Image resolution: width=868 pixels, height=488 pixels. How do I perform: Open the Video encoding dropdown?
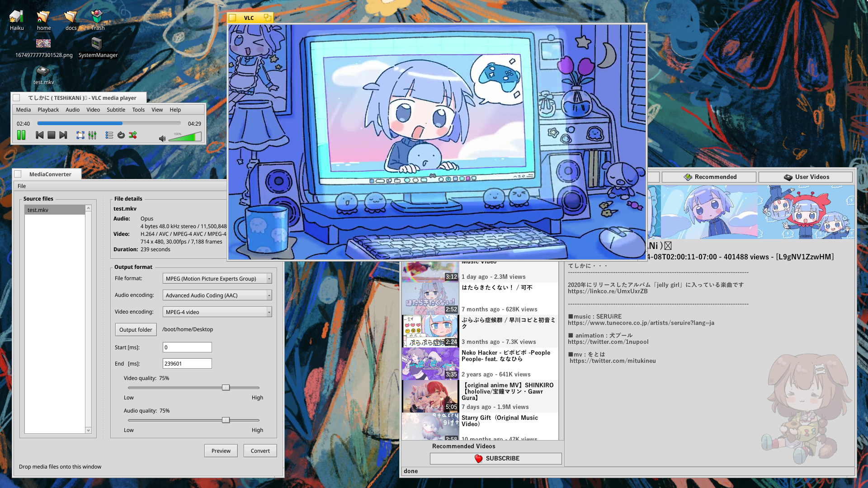(217, 312)
